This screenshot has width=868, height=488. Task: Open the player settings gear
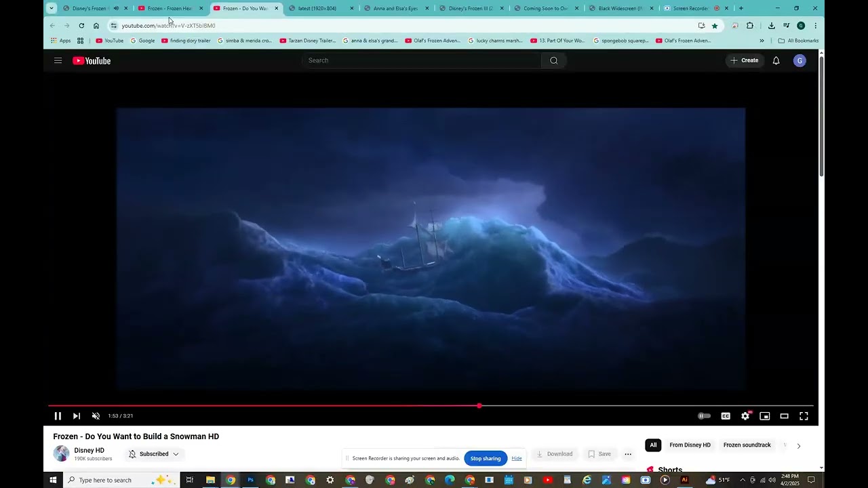click(745, 416)
